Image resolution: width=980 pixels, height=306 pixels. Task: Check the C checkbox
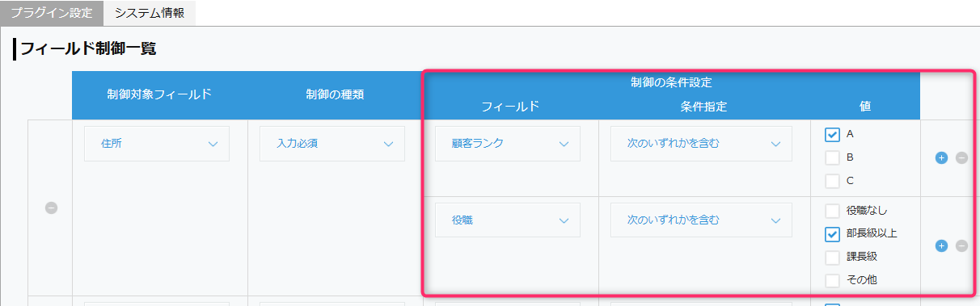pyautogui.click(x=832, y=181)
